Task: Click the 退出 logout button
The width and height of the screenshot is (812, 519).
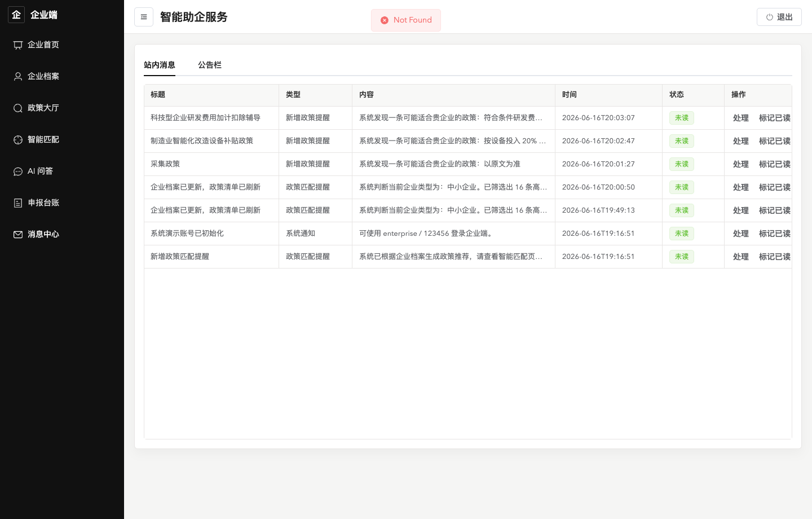Action: click(x=779, y=17)
